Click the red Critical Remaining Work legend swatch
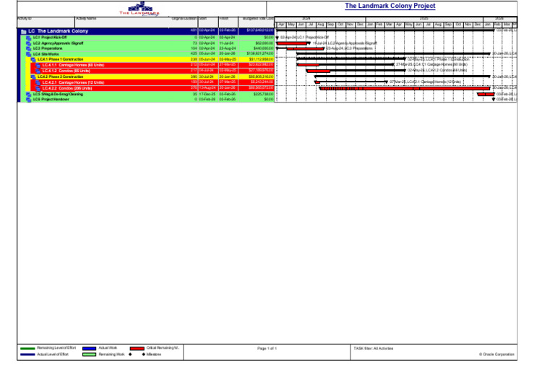Image resolution: width=555 pixels, height=392 pixels. click(x=137, y=349)
